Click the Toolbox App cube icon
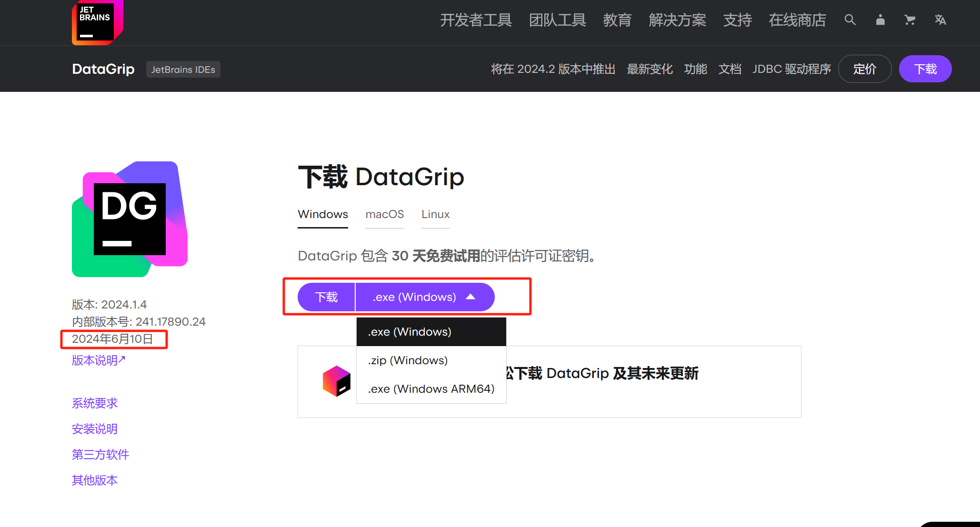980x527 pixels. [337, 381]
